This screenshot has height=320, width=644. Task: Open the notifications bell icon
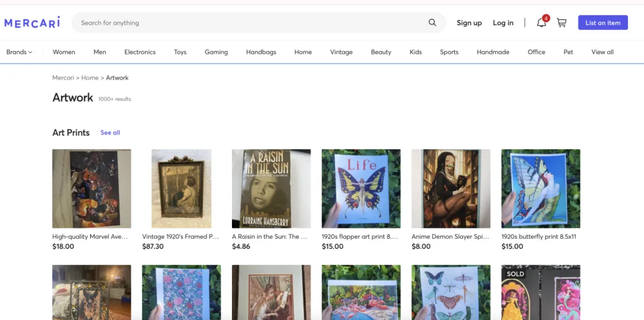(x=541, y=23)
